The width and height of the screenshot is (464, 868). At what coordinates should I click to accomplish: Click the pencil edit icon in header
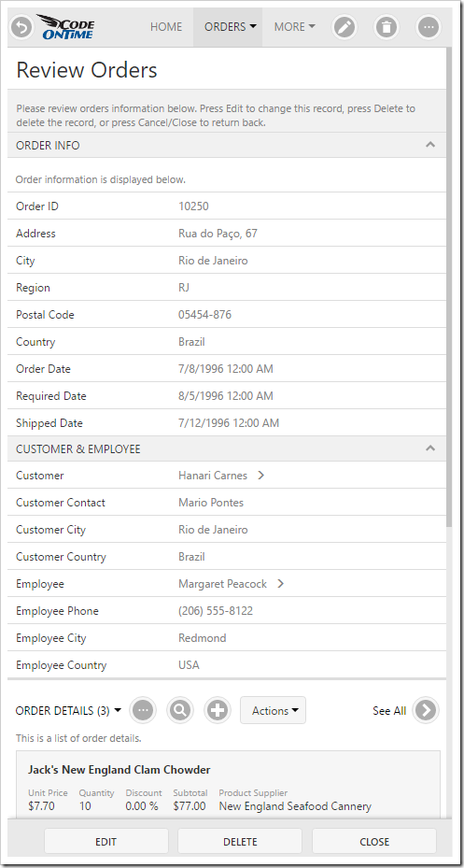point(344,26)
